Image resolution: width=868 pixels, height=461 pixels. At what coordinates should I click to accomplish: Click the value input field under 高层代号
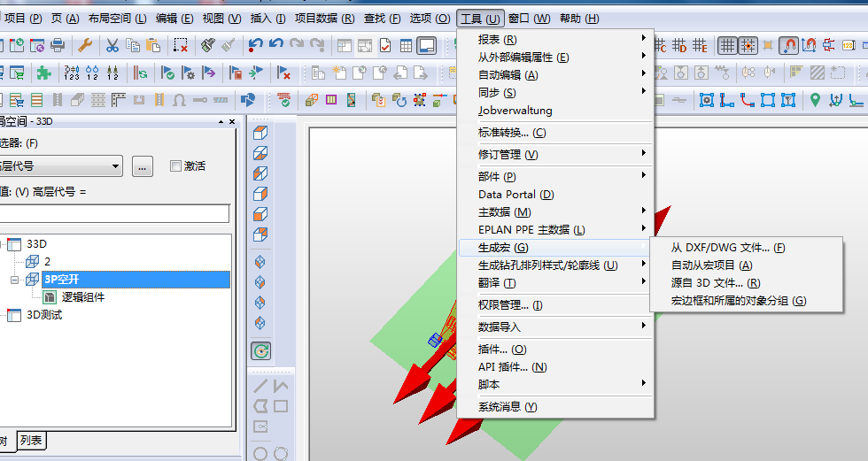(113, 213)
